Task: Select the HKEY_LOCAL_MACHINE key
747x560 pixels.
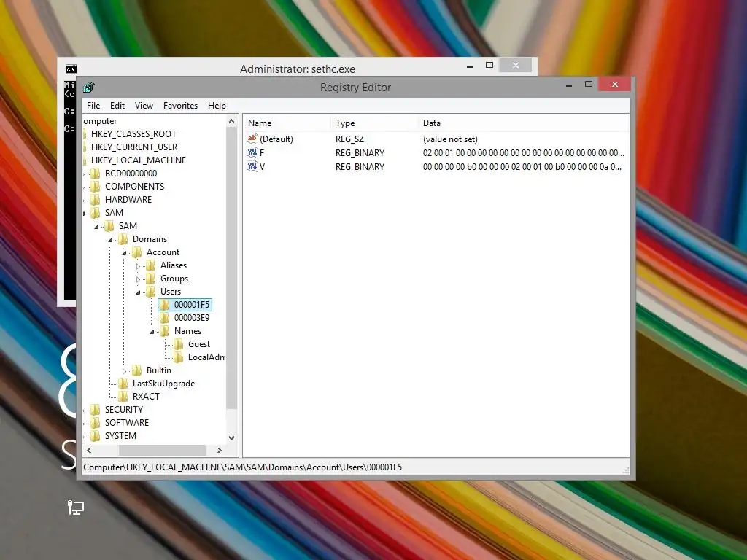Action: pyautogui.click(x=139, y=160)
